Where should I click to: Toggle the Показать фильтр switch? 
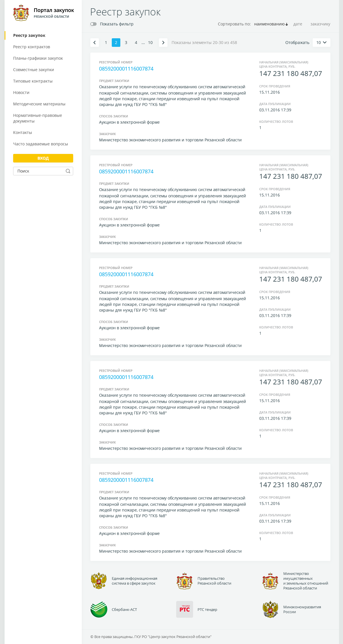click(93, 24)
